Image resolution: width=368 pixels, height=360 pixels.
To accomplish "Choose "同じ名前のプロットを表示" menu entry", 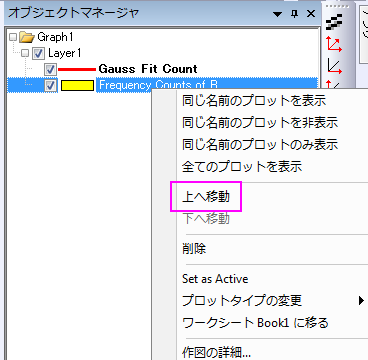I will (x=254, y=100).
